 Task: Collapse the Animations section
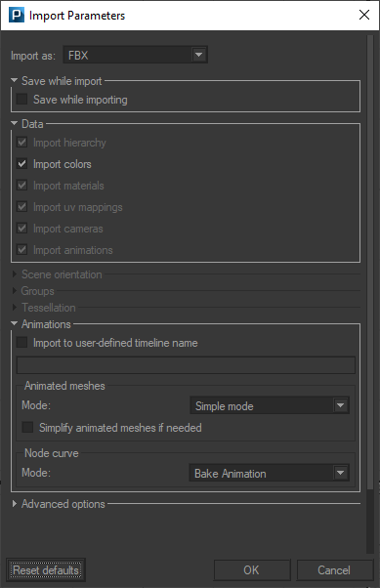pos(15,323)
